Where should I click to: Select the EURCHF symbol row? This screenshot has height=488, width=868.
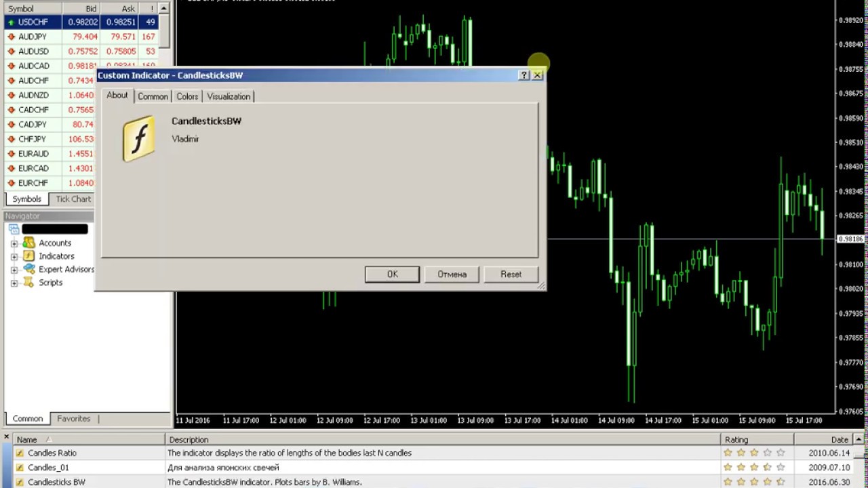pos(50,183)
